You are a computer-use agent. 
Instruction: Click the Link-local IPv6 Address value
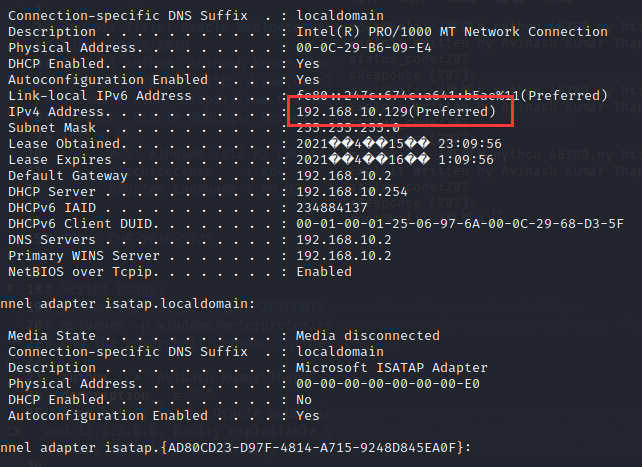[452, 96]
